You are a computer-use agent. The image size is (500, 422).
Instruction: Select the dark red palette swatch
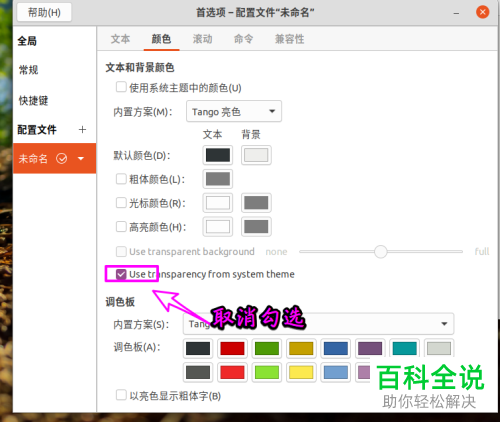click(232, 348)
